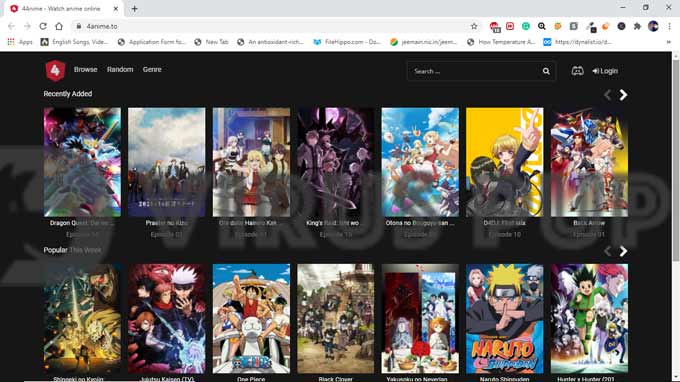This screenshot has height=382, width=680.
Task: Open the Random page
Action: (x=120, y=69)
